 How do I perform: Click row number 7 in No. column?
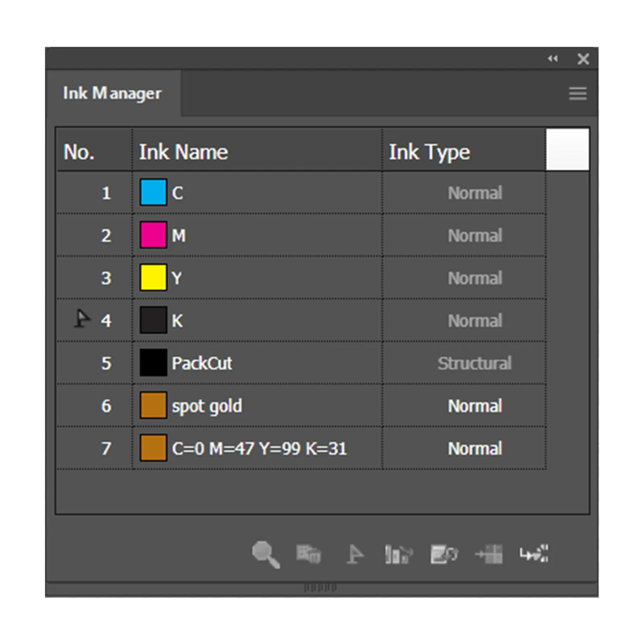pos(106,448)
